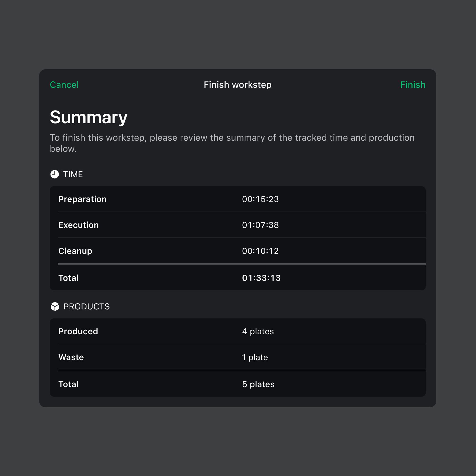Click the Finish workstep dialog title
Image resolution: width=476 pixels, height=476 pixels.
click(238, 85)
